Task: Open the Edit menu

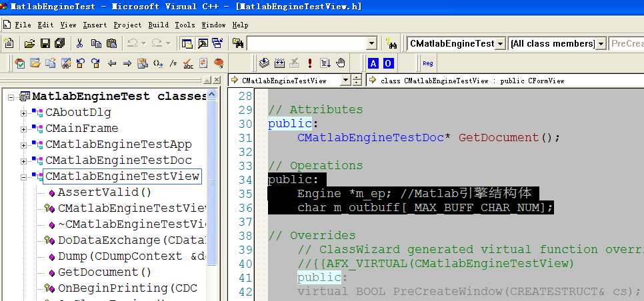Action: [45, 25]
